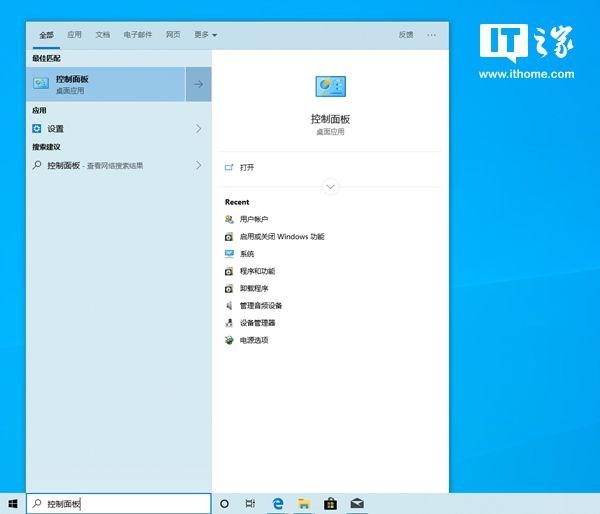Open the three-dots more options menu
The image size is (600, 514).
tap(432, 35)
